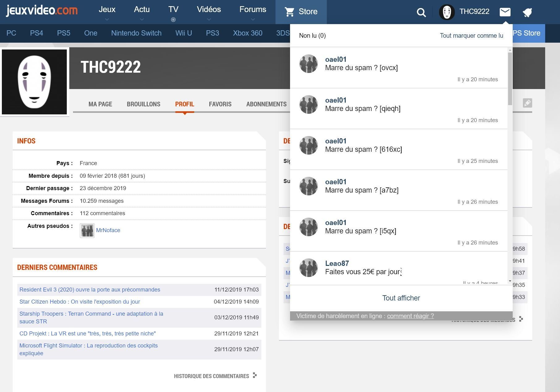Switch to the Brouillons tab

(x=143, y=104)
